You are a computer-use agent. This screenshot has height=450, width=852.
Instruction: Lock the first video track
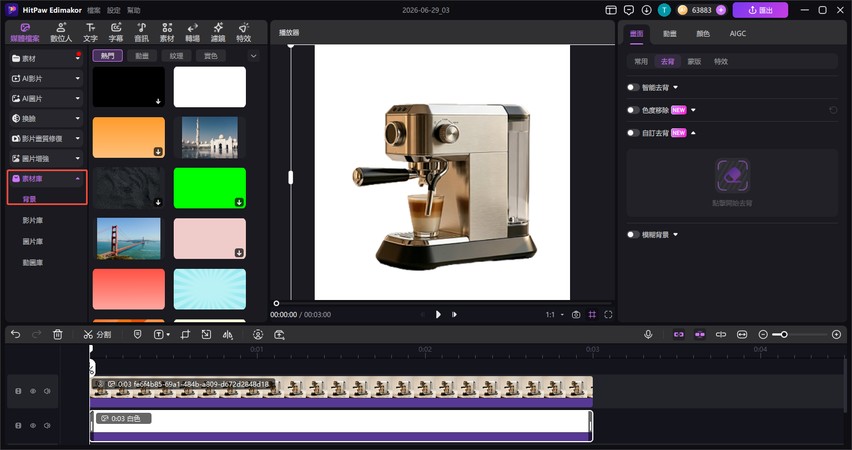pyautogui.click(x=18, y=391)
